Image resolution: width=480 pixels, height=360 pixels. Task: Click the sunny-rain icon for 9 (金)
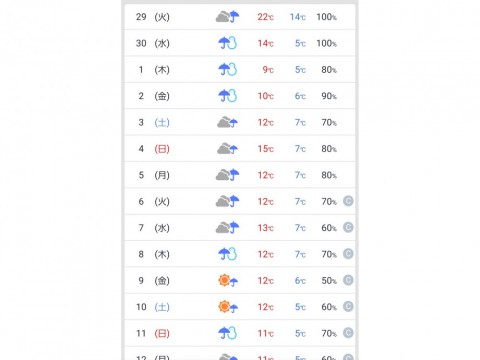[228, 281]
